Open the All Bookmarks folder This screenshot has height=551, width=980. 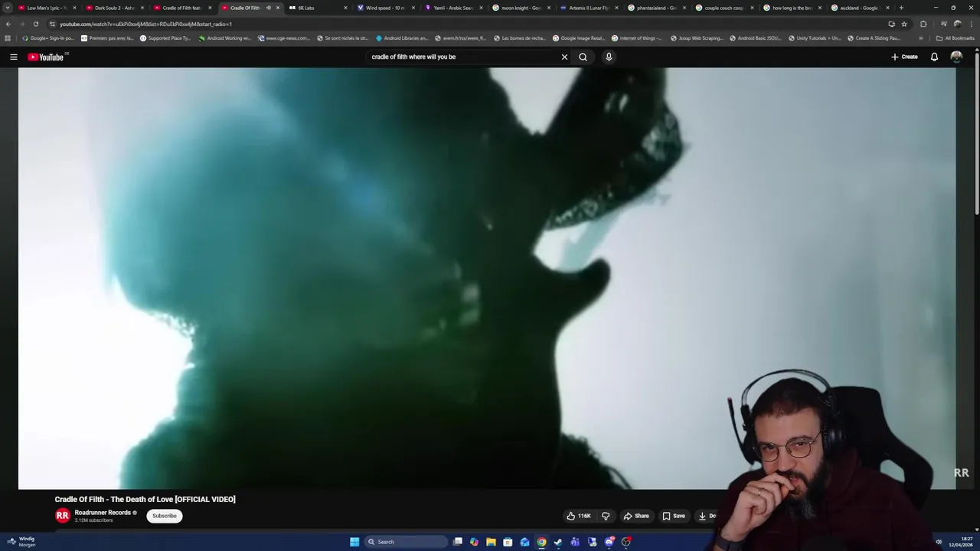tap(955, 37)
